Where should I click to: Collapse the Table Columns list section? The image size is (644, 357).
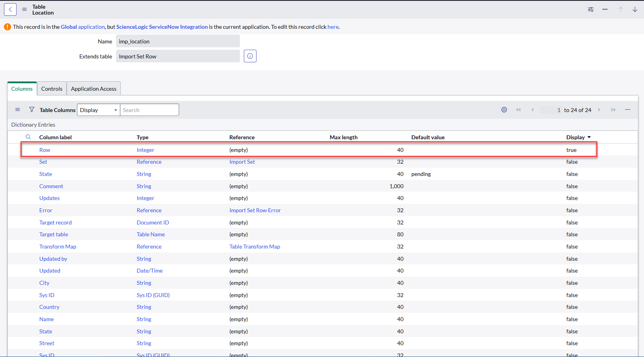point(627,110)
